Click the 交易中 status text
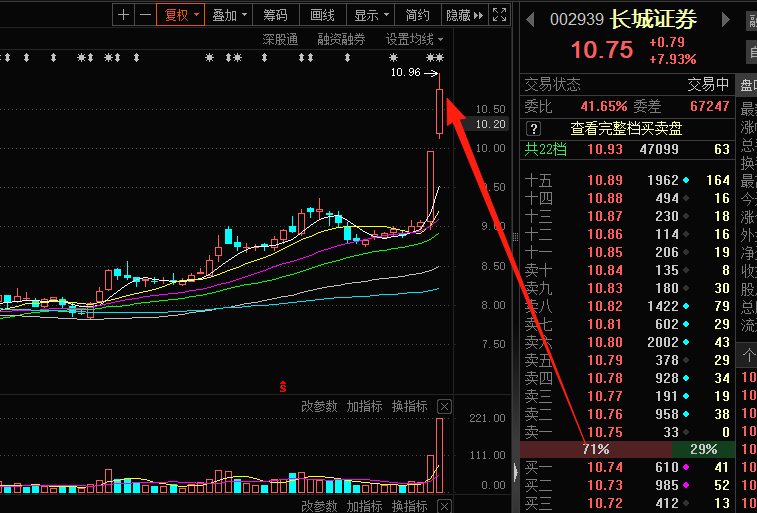 [x=708, y=84]
